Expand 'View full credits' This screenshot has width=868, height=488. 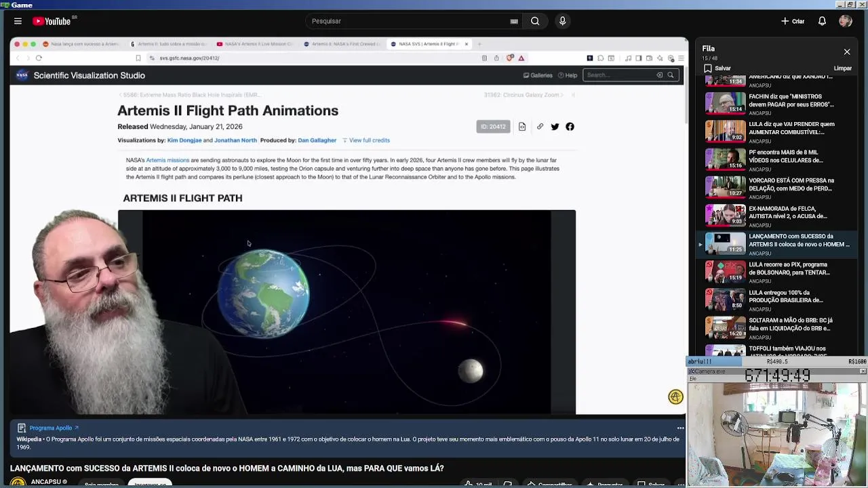(x=366, y=140)
